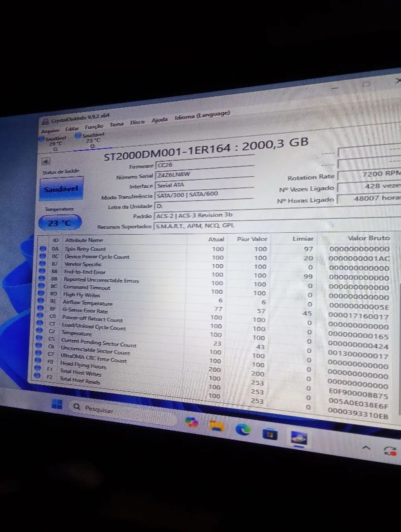
Task: Click the Atual column header
Action: (216, 239)
